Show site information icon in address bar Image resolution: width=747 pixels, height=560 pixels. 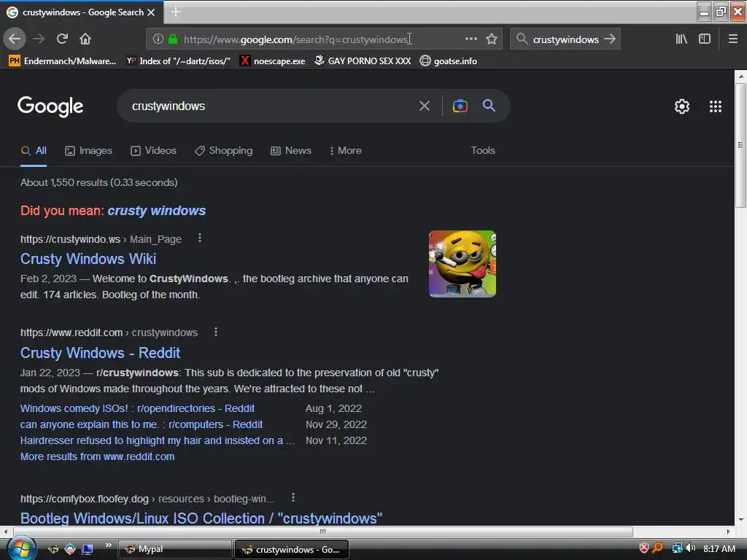[x=158, y=39]
